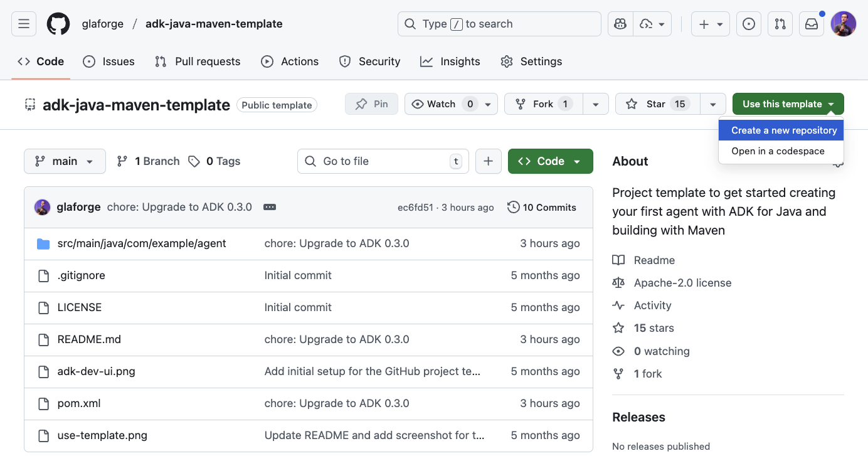868x456 pixels.
Task: View commit history via the clock icon
Action: (x=514, y=206)
